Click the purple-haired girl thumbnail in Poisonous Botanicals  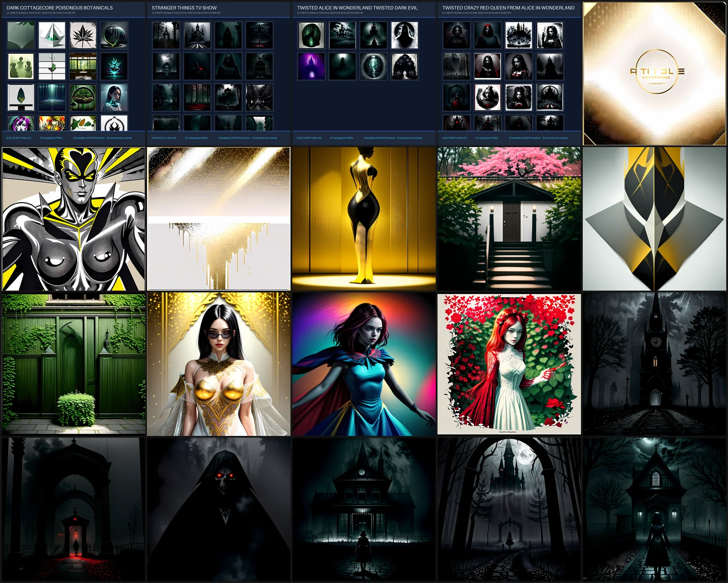coord(21,123)
